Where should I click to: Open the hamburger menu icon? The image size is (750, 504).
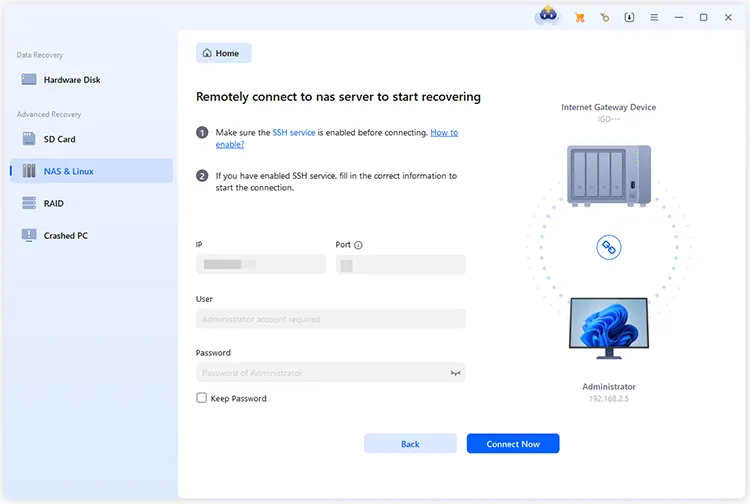[x=654, y=17]
